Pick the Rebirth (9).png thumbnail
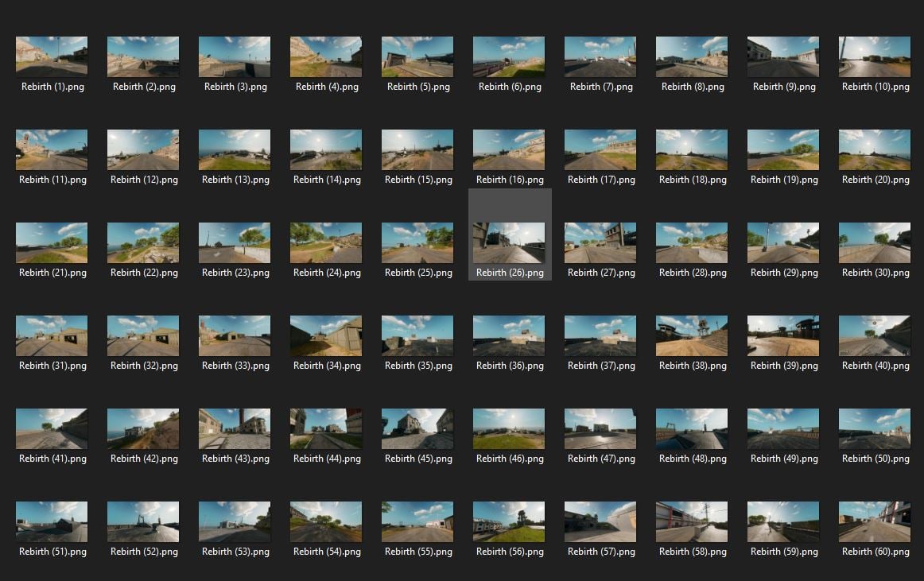 [783, 56]
